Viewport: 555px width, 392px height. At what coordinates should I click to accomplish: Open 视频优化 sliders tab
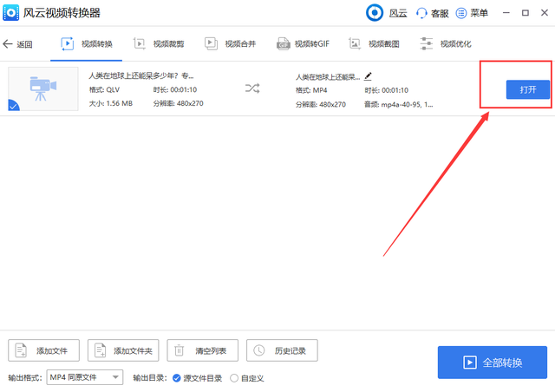pyautogui.click(x=445, y=44)
